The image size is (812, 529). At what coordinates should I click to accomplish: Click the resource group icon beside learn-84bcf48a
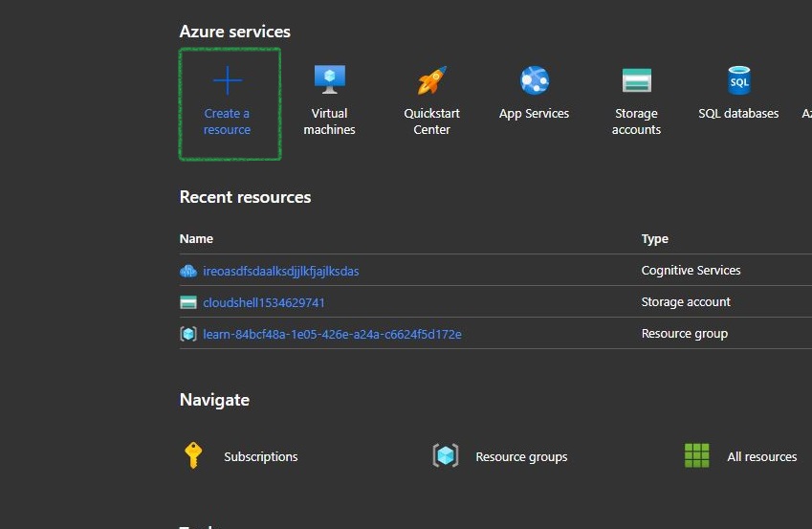click(x=188, y=334)
